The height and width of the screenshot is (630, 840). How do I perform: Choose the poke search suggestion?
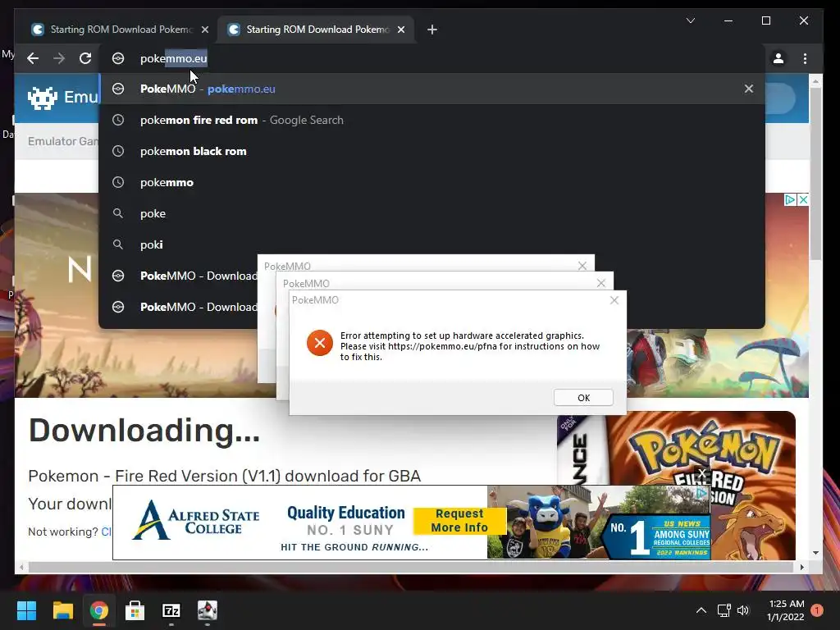click(x=431, y=213)
